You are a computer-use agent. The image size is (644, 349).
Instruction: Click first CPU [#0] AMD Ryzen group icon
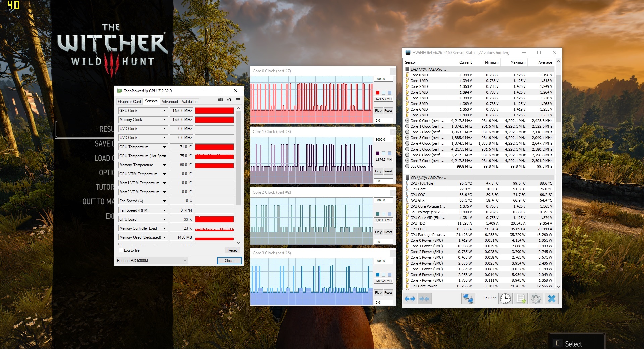click(x=407, y=69)
